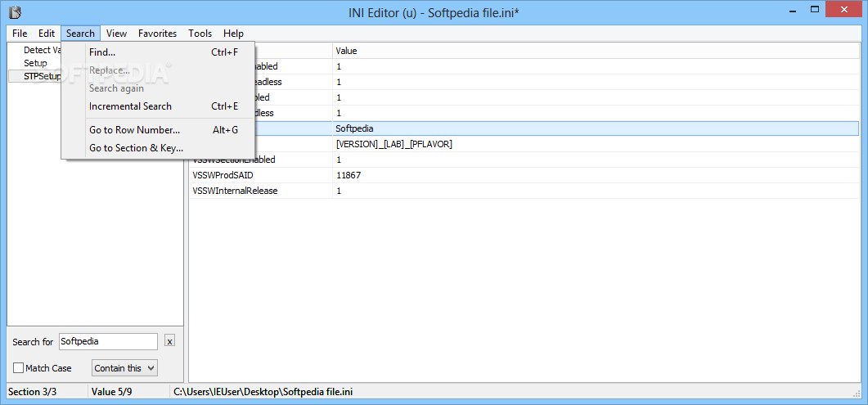Close the open Search menu
This screenshot has width=868, height=405.
click(x=81, y=34)
